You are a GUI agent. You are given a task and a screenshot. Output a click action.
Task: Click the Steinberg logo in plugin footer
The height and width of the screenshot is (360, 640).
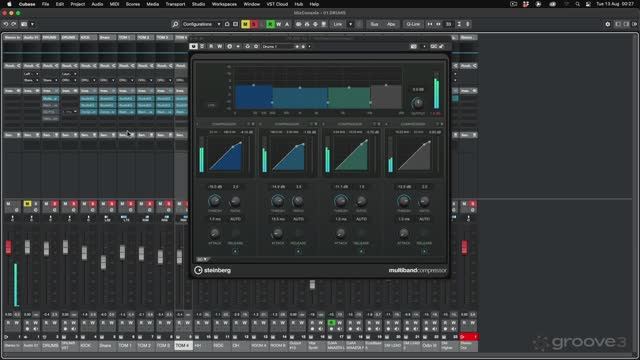tap(213, 270)
